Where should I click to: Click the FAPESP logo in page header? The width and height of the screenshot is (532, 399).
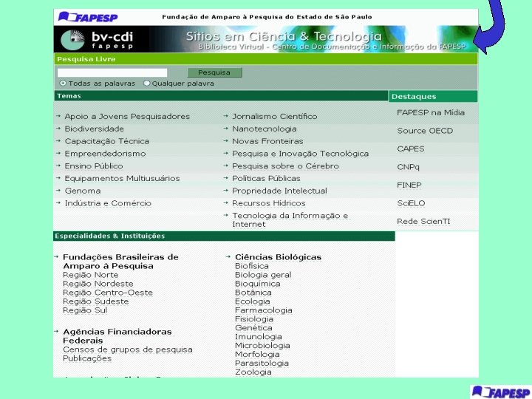tap(88, 17)
